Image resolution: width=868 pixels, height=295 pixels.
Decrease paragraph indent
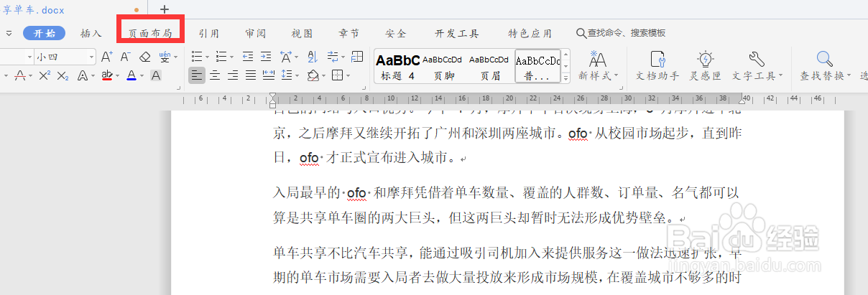248,57
